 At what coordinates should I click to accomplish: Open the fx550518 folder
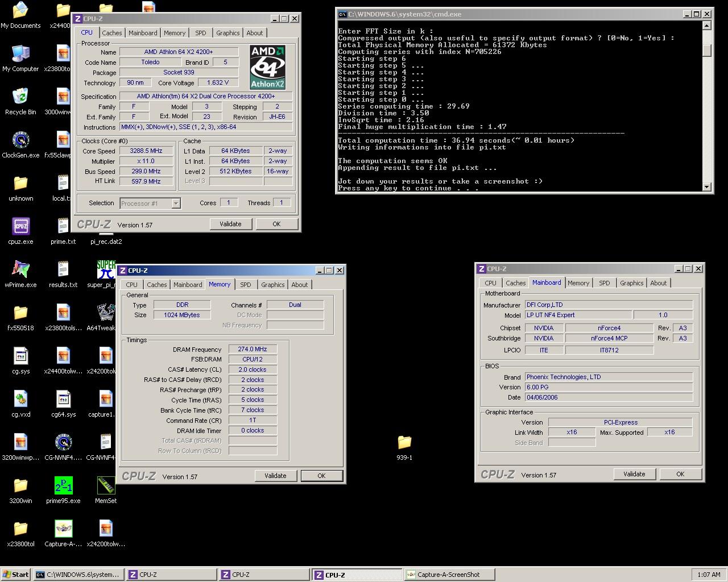click(x=20, y=318)
